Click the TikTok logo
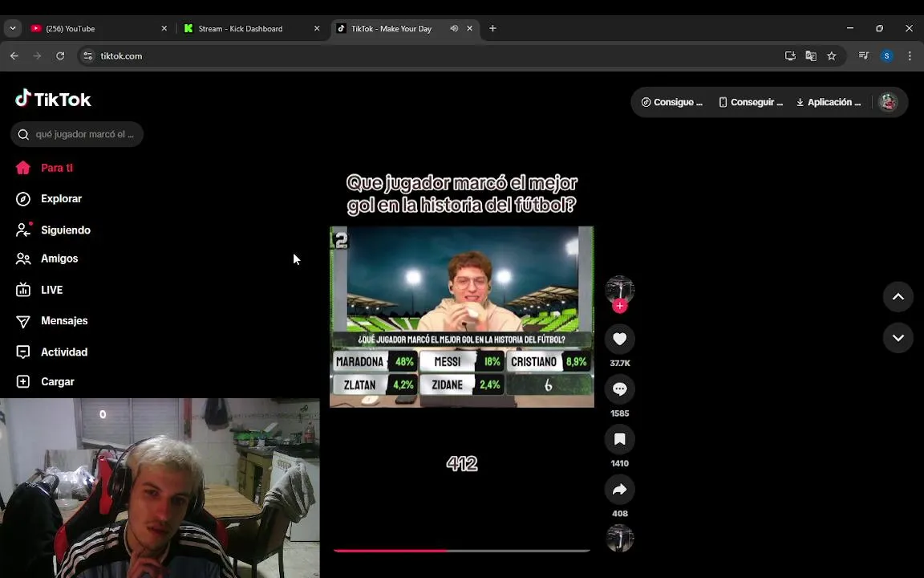The height and width of the screenshot is (578, 924). tap(53, 99)
